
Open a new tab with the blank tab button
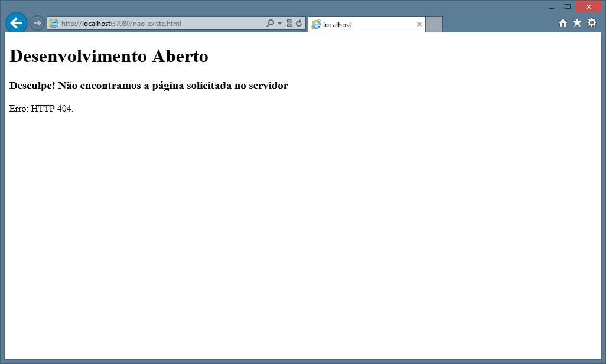click(x=434, y=25)
